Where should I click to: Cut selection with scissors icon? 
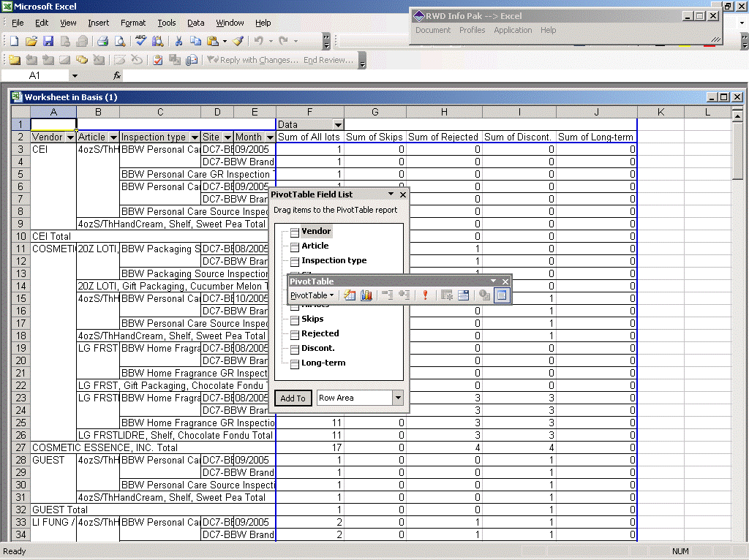[x=178, y=41]
